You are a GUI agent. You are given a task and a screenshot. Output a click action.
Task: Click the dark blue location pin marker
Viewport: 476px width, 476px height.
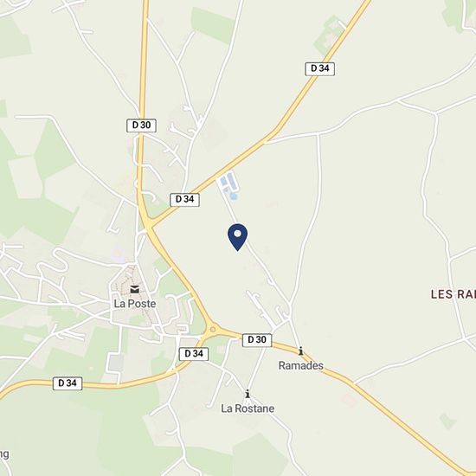pos(237,237)
